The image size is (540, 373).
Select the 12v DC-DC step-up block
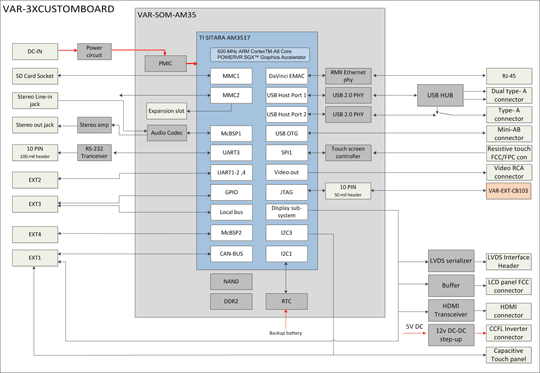(451, 335)
